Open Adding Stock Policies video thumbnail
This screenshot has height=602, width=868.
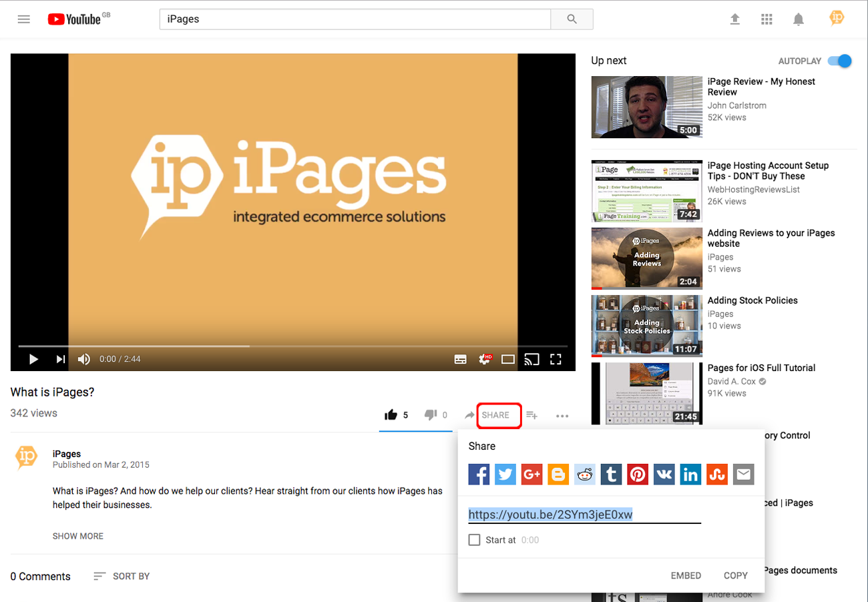click(647, 326)
